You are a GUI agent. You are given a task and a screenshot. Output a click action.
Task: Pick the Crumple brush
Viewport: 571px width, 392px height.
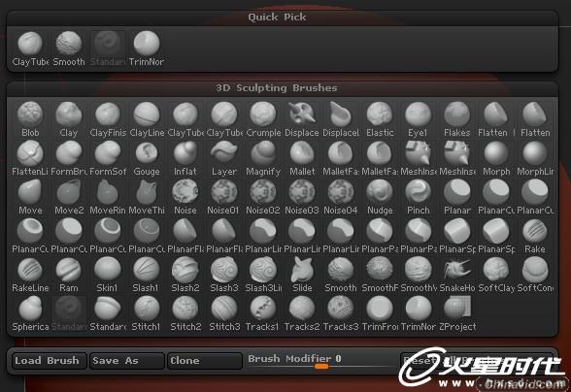(263, 119)
